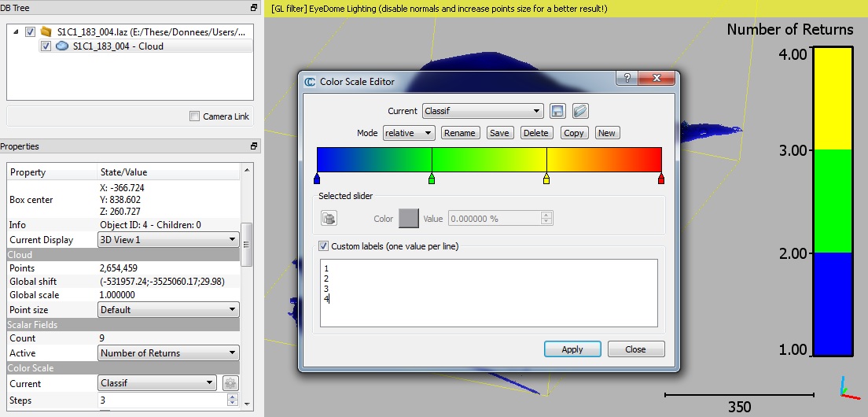Click the Steps value field
This screenshot has height=417, width=868.
point(163,400)
